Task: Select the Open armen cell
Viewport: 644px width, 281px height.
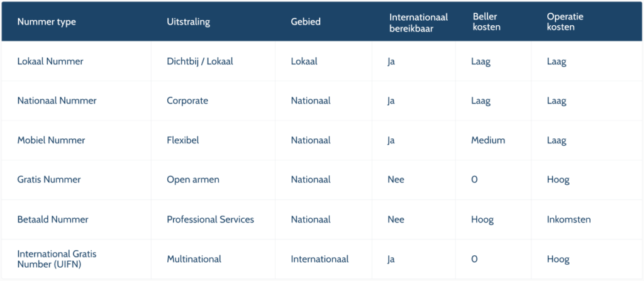Action: click(191, 180)
